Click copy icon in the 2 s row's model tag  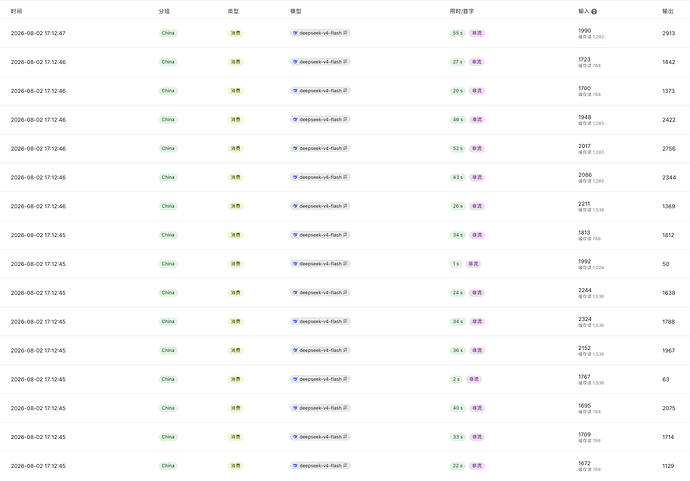[x=345, y=379]
